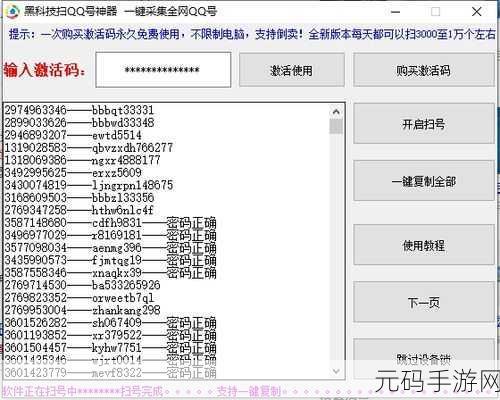Click the 购买激活码 button
The image size is (500, 400).
(x=423, y=70)
